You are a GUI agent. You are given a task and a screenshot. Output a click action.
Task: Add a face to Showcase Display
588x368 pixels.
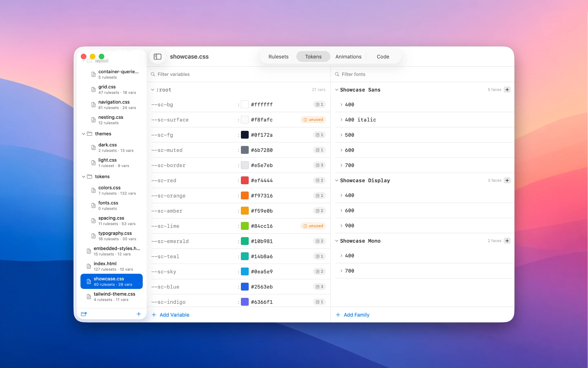(507, 180)
